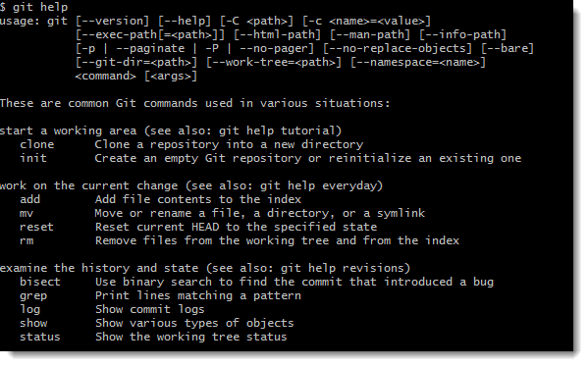Click the '[--git-dir=<path>]' option
This screenshot has height=366, width=588.
[136, 62]
